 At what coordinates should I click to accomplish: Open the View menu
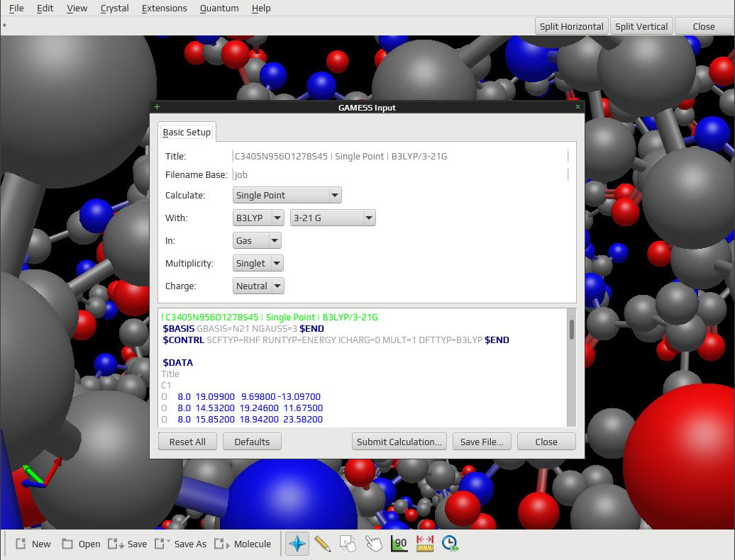[77, 9]
